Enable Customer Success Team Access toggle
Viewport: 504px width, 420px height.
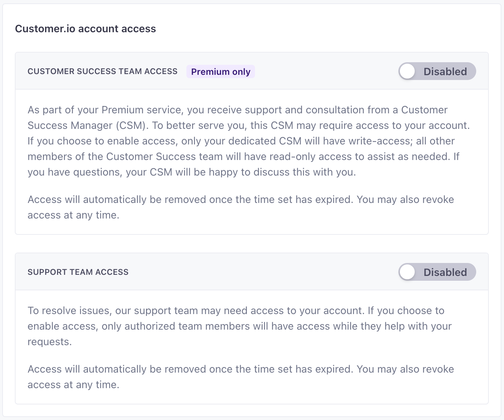pos(437,71)
